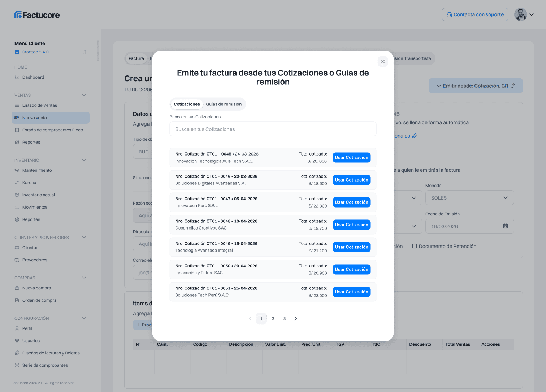The image size is (546, 392).
Task: Use Cotización for Innovatech Perú S.R.L.
Action: [351, 202]
